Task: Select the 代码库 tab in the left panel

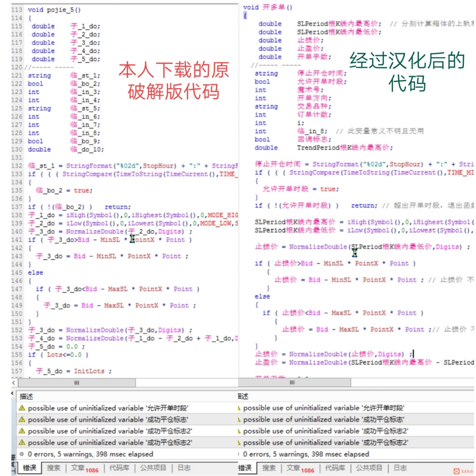Action: pyautogui.click(x=119, y=468)
